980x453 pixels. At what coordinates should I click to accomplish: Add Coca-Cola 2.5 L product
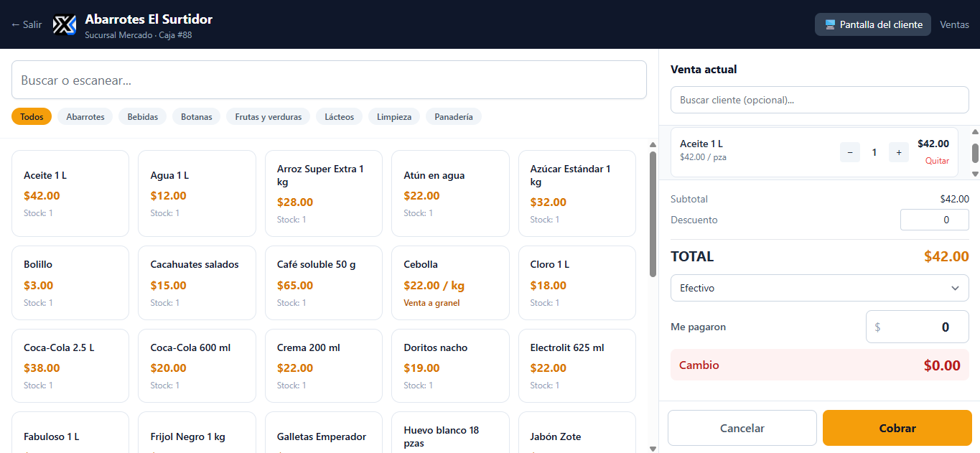tap(70, 365)
